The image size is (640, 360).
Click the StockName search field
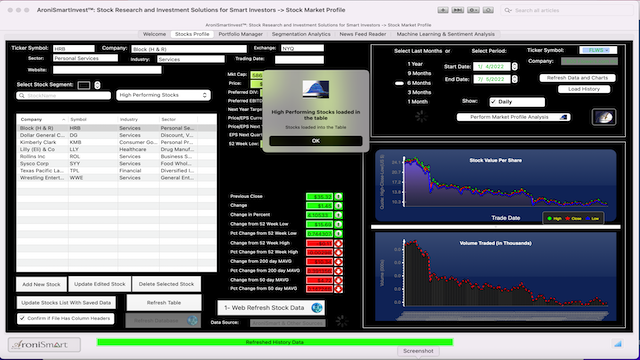63,96
